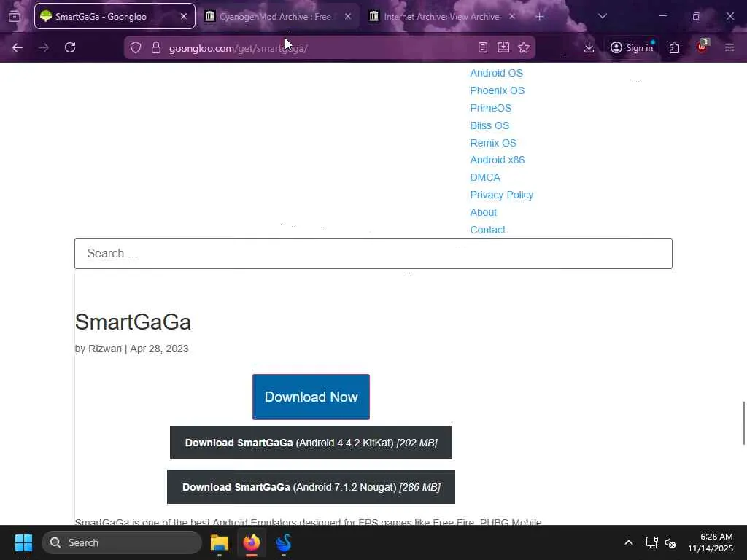Expand the list all tabs chevron
This screenshot has width=747, height=560.
point(602,16)
